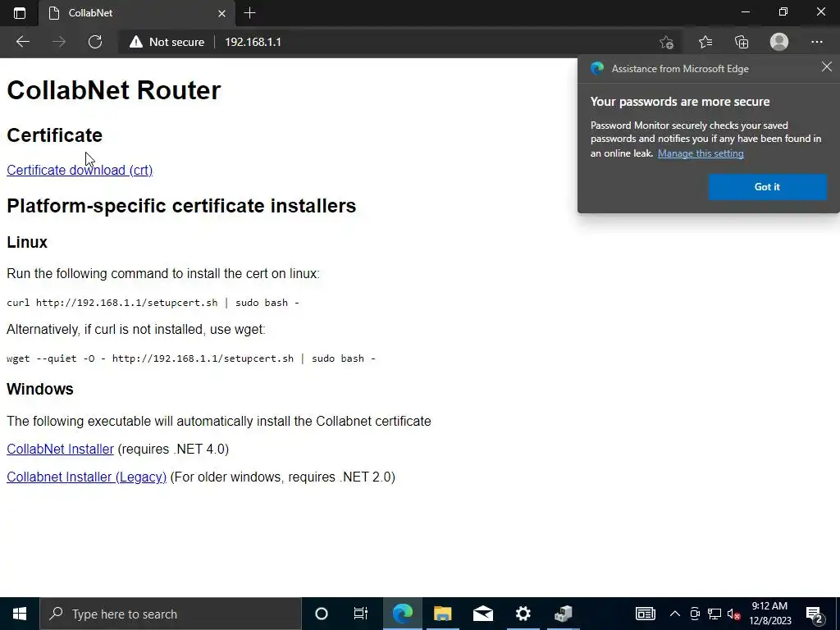Click the muted volume tray icon

pyautogui.click(x=733, y=614)
